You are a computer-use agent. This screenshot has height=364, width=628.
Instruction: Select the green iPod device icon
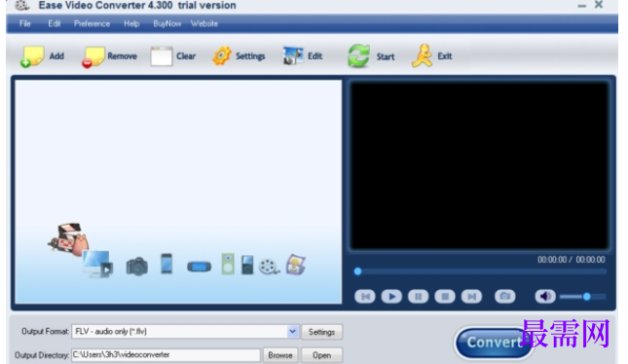point(228,264)
